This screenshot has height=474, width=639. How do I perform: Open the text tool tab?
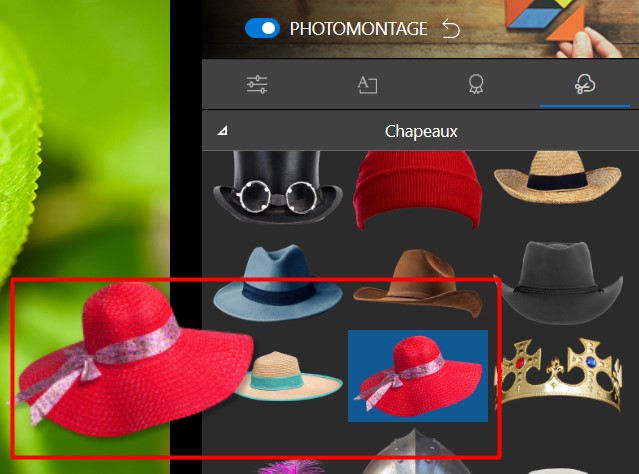[367, 84]
